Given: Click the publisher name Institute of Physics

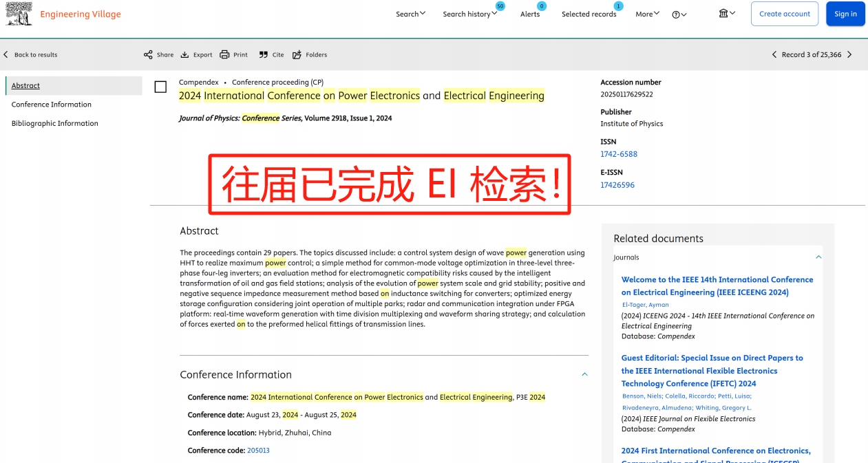Looking at the screenshot, I should pyautogui.click(x=631, y=124).
